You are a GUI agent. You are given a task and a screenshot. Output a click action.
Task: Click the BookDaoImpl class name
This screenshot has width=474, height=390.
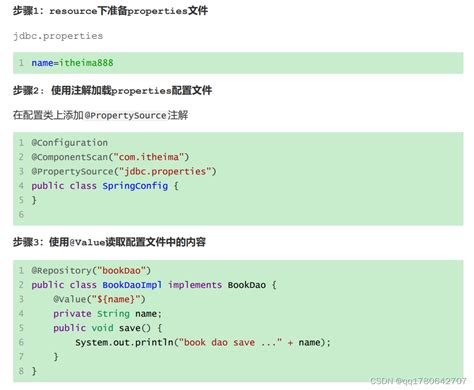(x=132, y=285)
